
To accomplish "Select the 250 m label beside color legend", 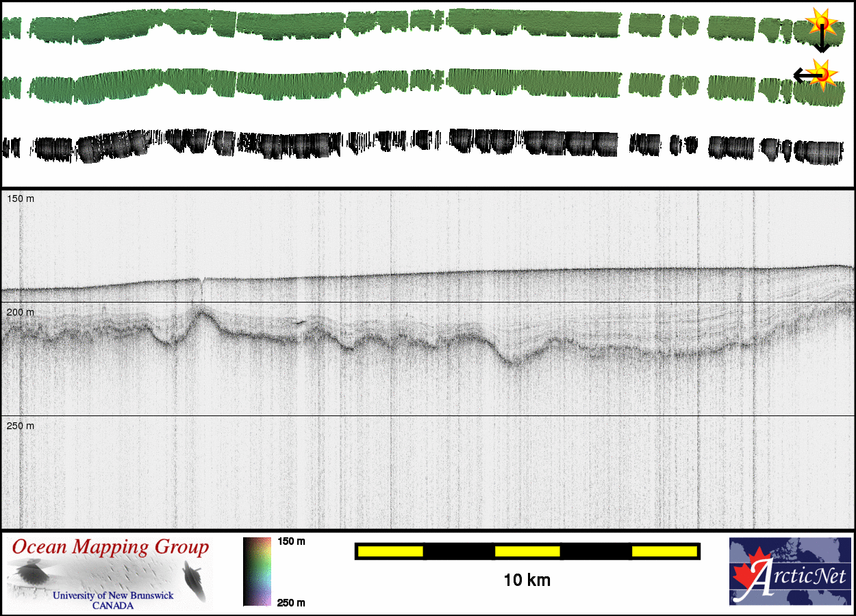I will point(291,602).
